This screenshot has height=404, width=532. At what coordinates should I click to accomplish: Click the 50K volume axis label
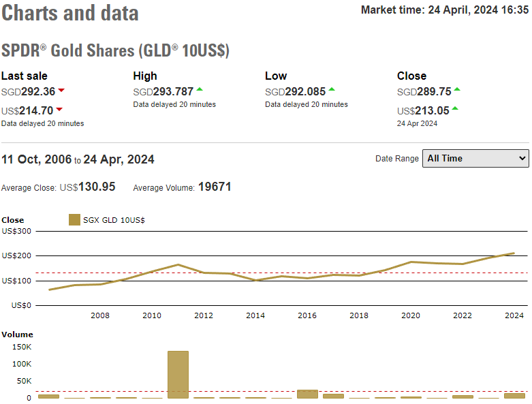24,381
